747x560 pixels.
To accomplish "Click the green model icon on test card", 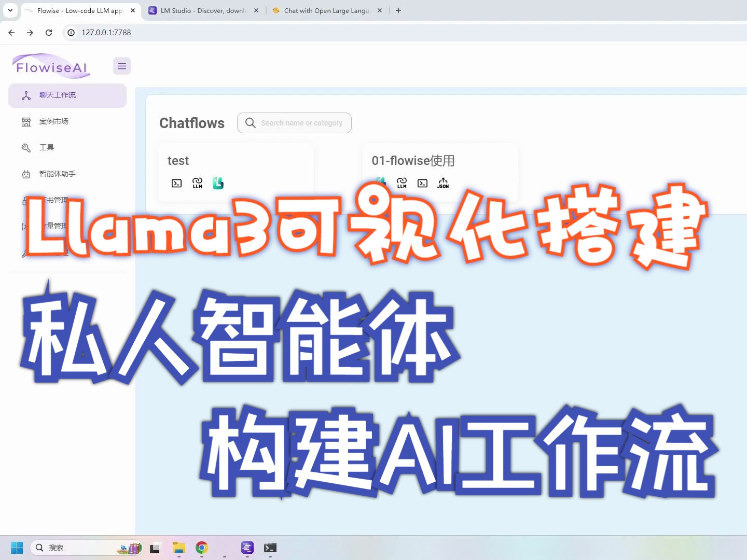I will click(218, 183).
